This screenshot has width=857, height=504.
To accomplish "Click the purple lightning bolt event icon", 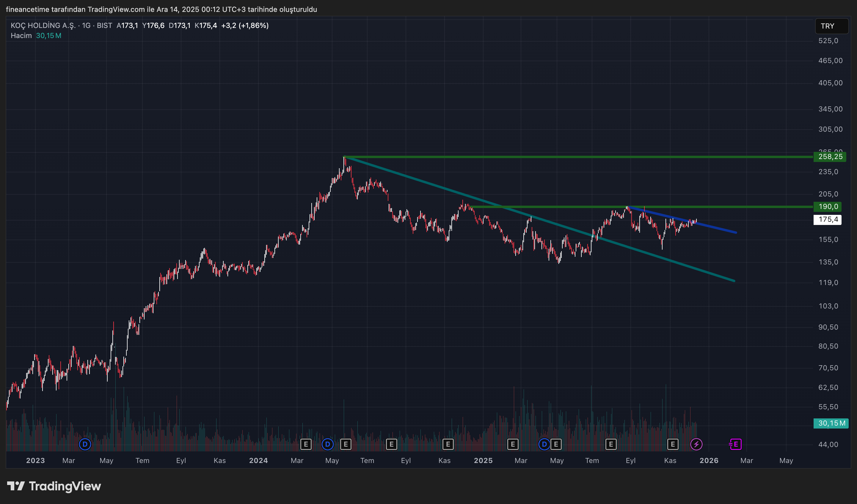I will 696,444.
